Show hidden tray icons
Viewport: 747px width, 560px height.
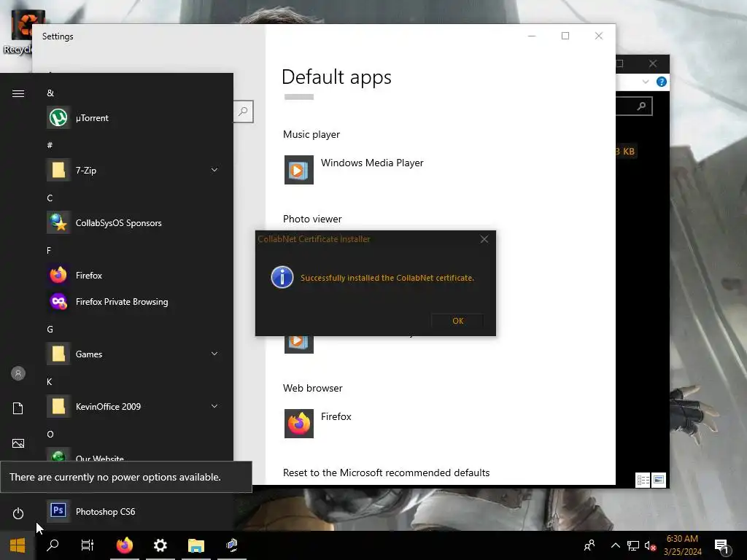[x=616, y=545]
